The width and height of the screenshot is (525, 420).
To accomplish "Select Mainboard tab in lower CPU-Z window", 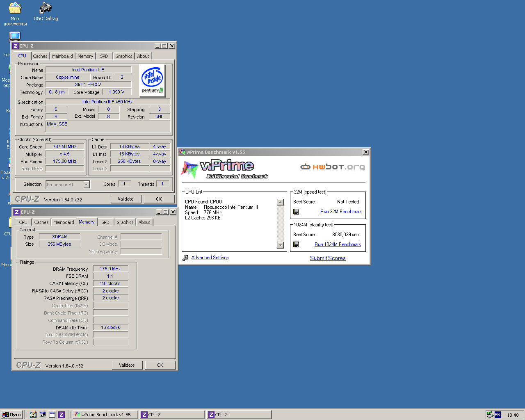I will click(x=64, y=222).
